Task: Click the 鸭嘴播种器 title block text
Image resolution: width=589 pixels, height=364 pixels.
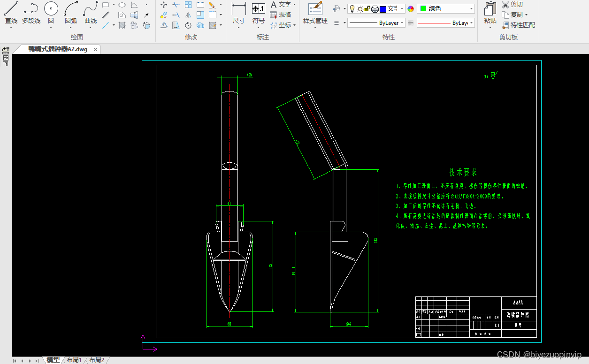Action: [x=518, y=314]
